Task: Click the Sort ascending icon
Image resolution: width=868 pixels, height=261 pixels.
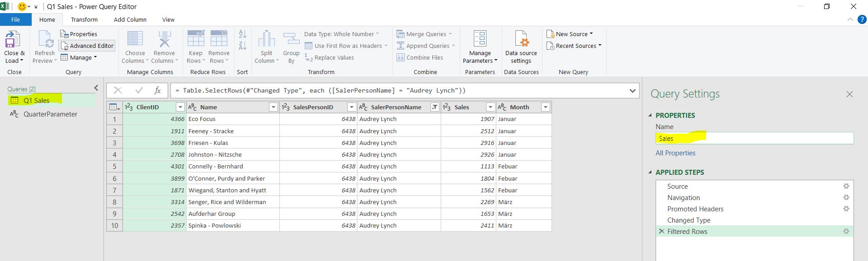Action: pyautogui.click(x=242, y=34)
